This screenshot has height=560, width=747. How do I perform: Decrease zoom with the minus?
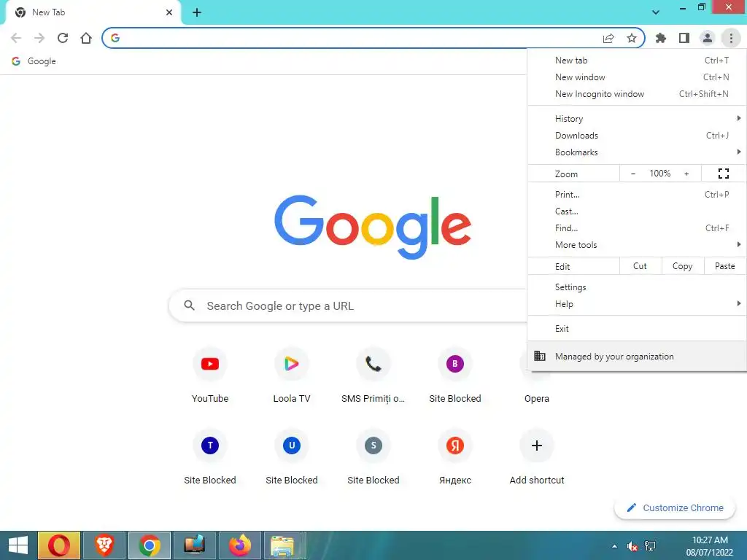click(632, 174)
